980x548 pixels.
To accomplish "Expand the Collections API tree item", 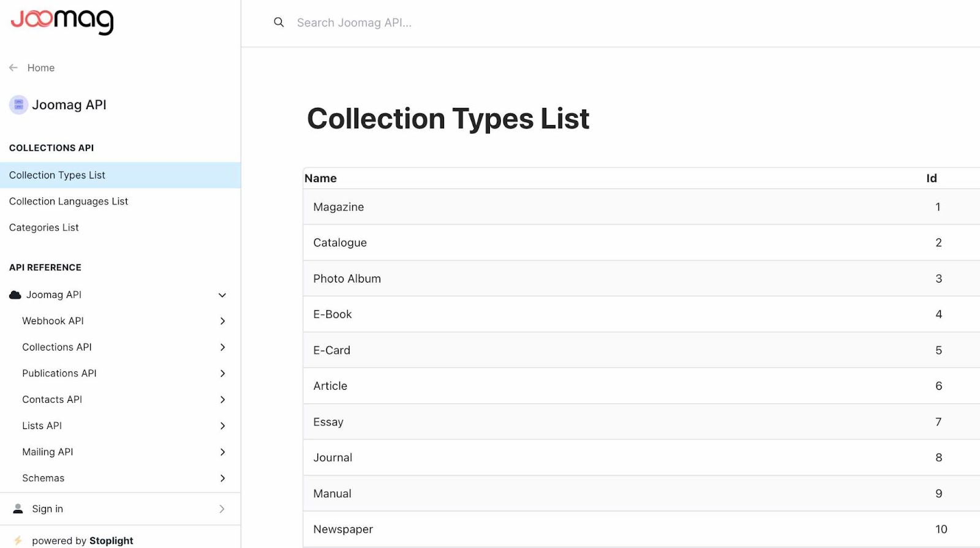I will point(222,348).
